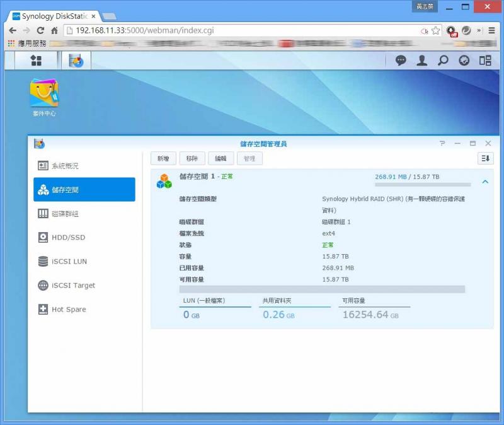Screen dimensions: 504x425
Task: Open Storage Manager help question mark
Action: tap(442, 144)
